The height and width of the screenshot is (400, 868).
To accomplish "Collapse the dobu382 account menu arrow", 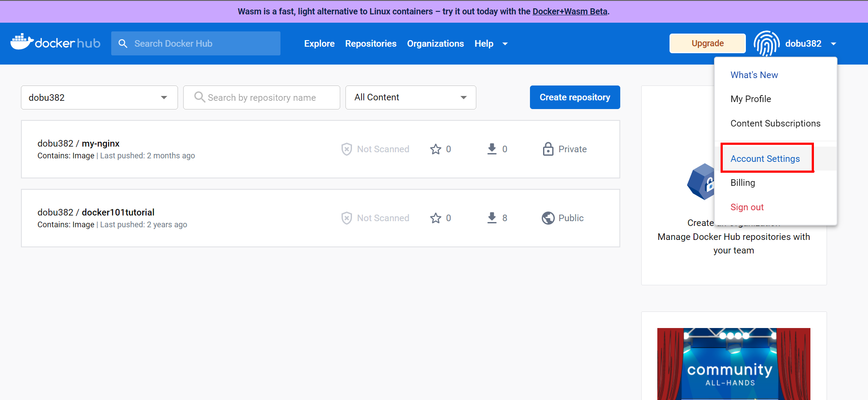I will click(834, 44).
